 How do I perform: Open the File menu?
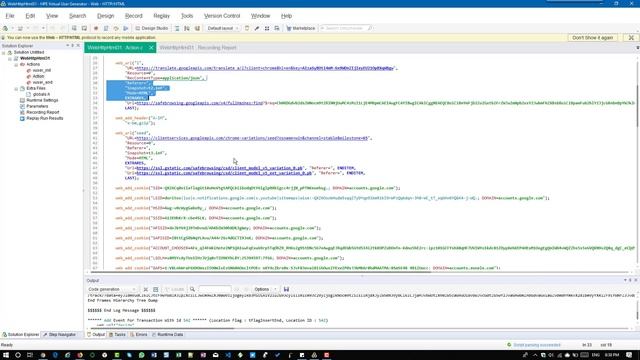pyautogui.click(x=10, y=16)
